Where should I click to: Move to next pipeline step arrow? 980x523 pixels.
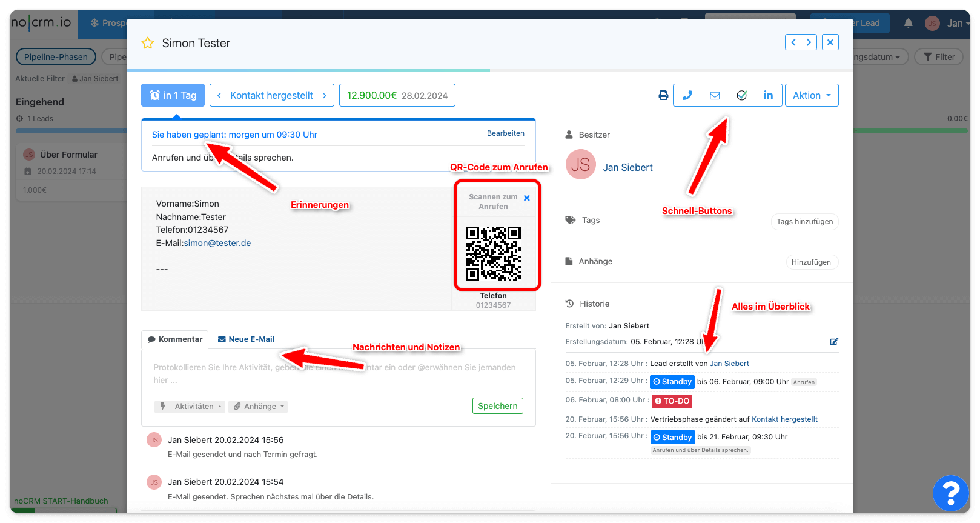(325, 95)
